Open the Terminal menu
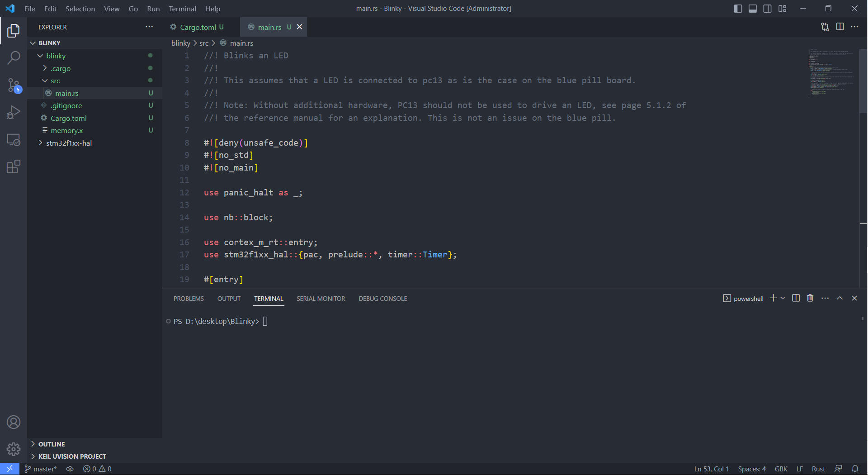The image size is (868, 475). 182,9
